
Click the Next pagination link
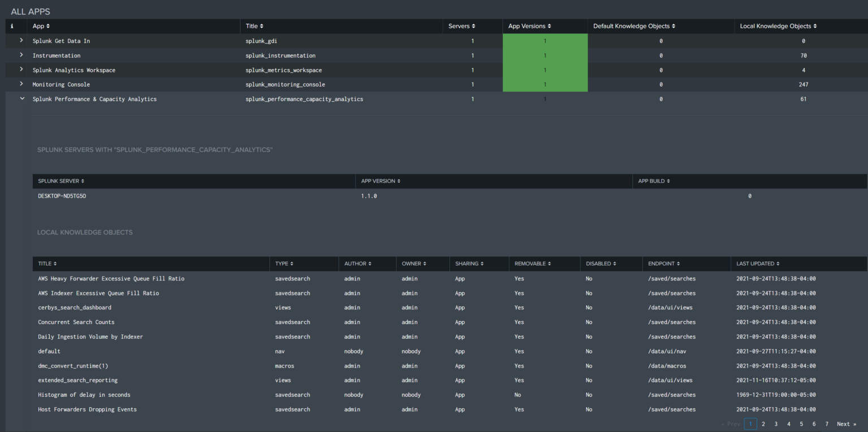846,424
